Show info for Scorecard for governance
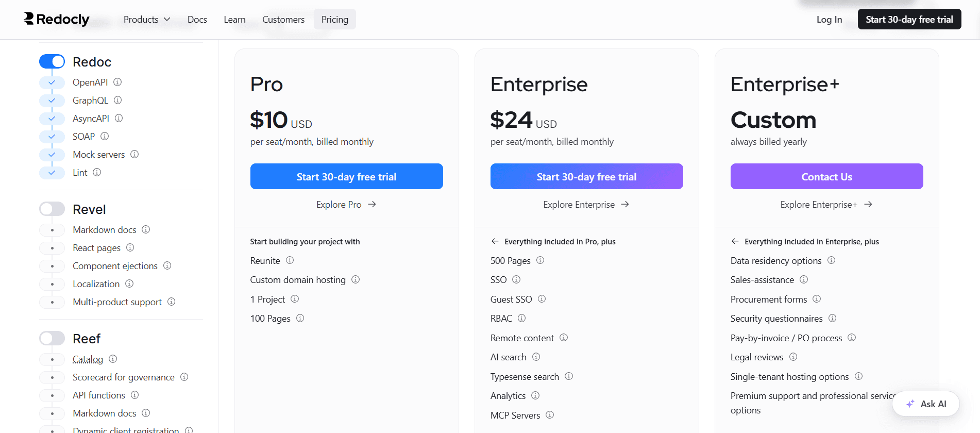Image resolution: width=980 pixels, height=433 pixels. (x=184, y=377)
